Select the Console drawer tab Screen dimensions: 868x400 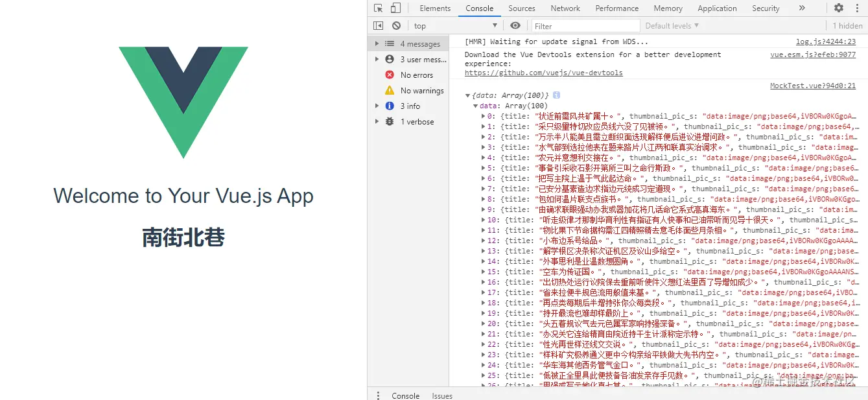(x=406, y=395)
